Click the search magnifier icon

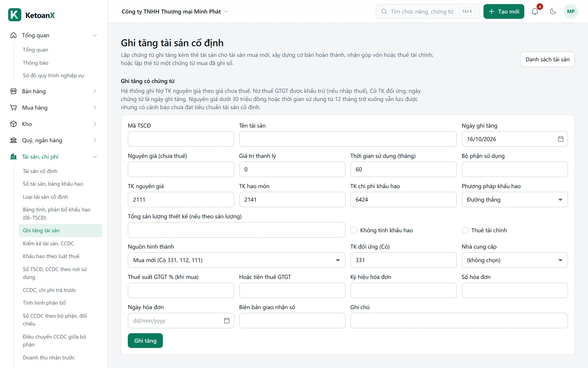pos(384,11)
